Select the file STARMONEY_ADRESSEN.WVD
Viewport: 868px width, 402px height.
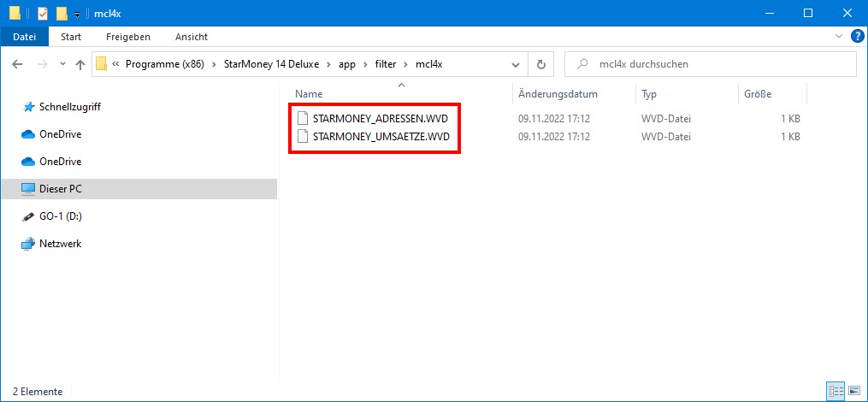(x=381, y=119)
